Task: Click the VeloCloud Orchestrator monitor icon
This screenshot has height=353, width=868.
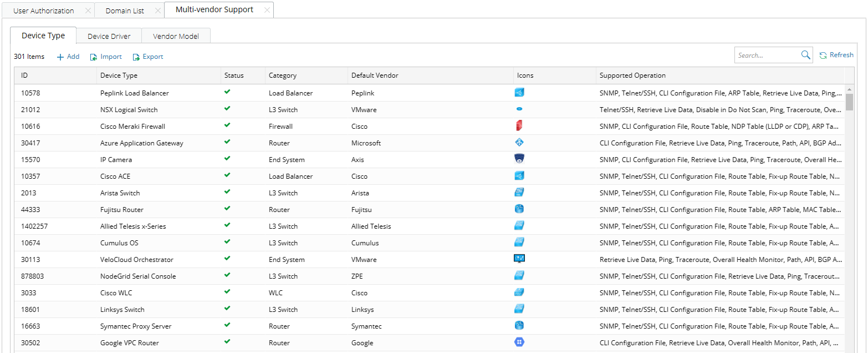Action: tap(519, 259)
